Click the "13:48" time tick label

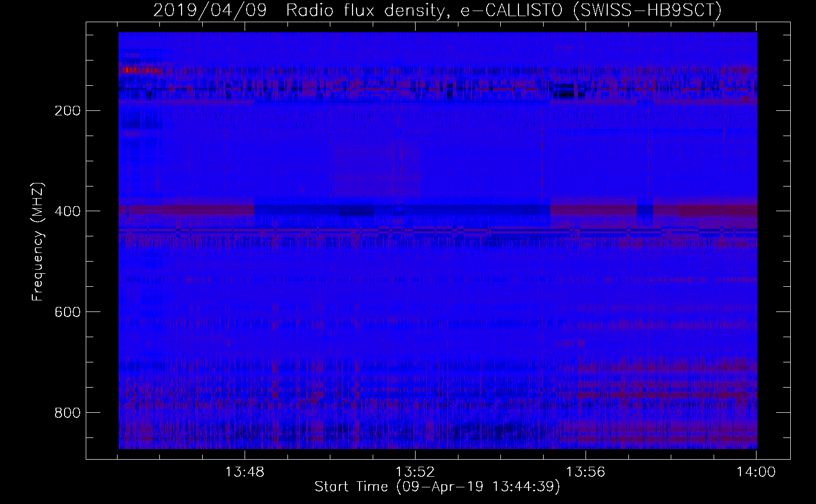(245, 472)
